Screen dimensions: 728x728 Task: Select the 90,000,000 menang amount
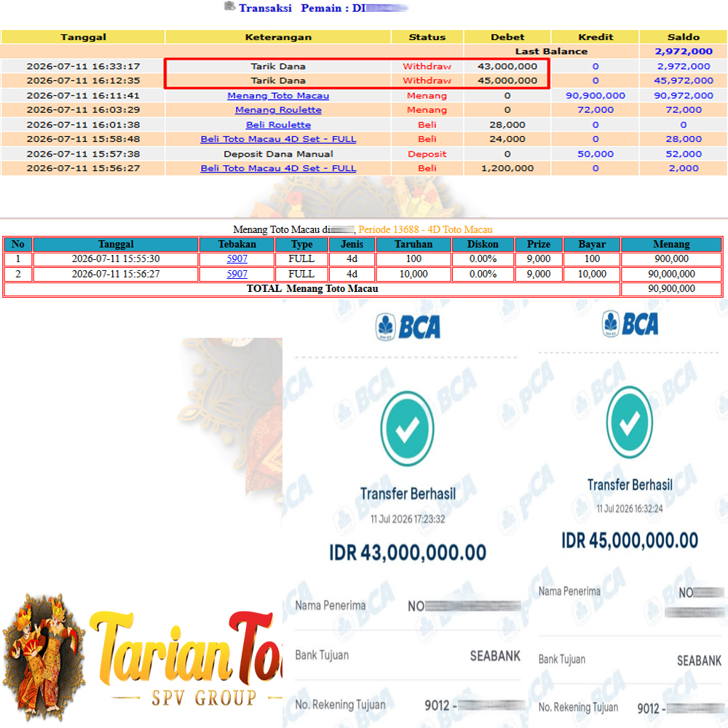point(671,274)
